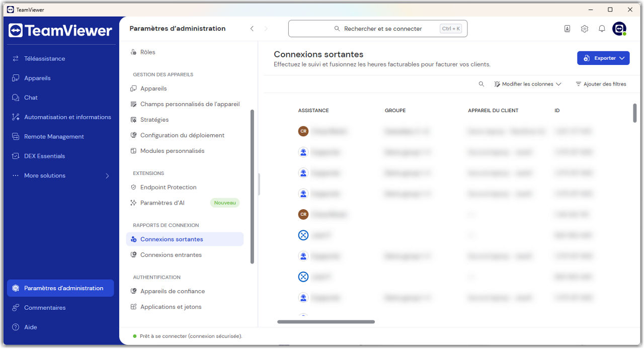Click the Stratégies icon

pos(133,120)
